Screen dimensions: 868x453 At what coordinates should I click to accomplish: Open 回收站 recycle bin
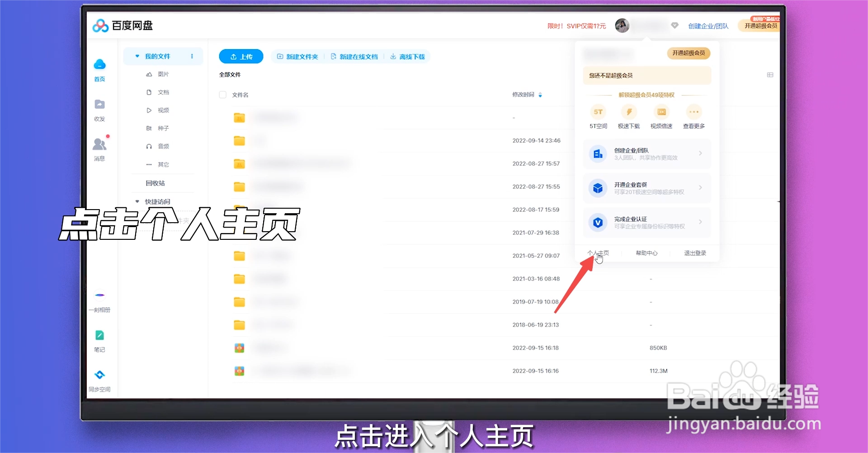click(155, 183)
